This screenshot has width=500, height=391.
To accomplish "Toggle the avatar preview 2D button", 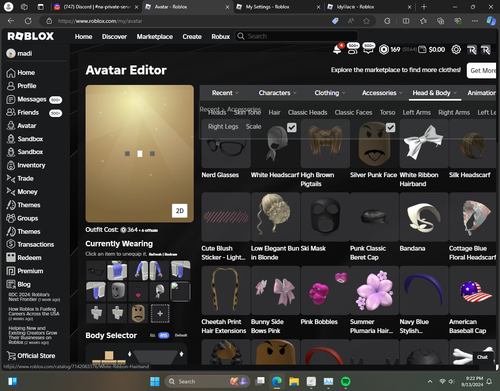I will (x=180, y=211).
